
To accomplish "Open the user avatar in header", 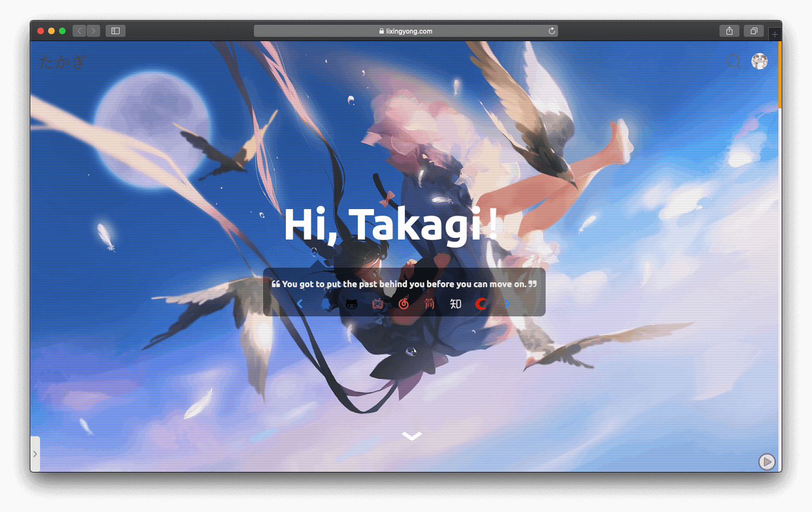I will tap(759, 61).
